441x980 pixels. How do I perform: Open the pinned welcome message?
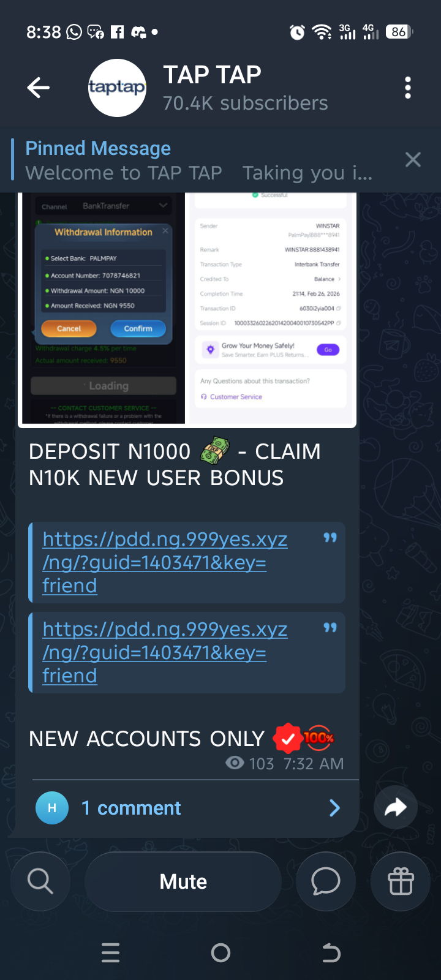point(199,160)
